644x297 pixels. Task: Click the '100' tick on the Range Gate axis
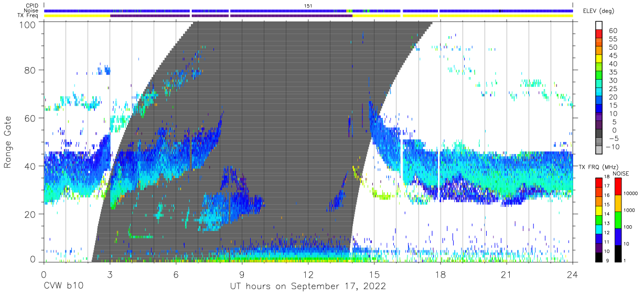pos(28,24)
